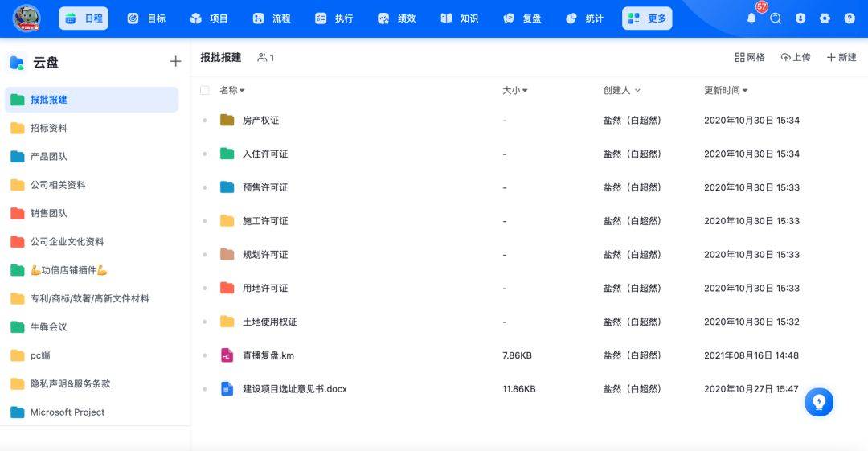Open the 创建人 filter dropdown
868x451 pixels.
coord(621,90)
